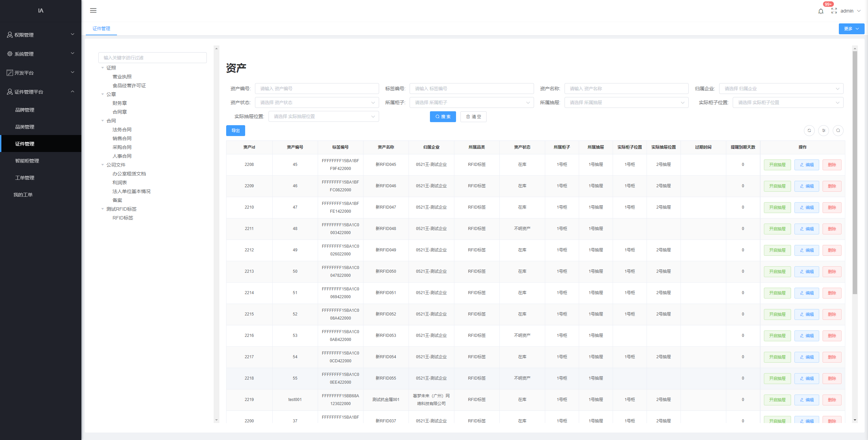The image size is (868, 440).
Task: Click the hamburger menu collapse icon
Action: coord(93,11)
